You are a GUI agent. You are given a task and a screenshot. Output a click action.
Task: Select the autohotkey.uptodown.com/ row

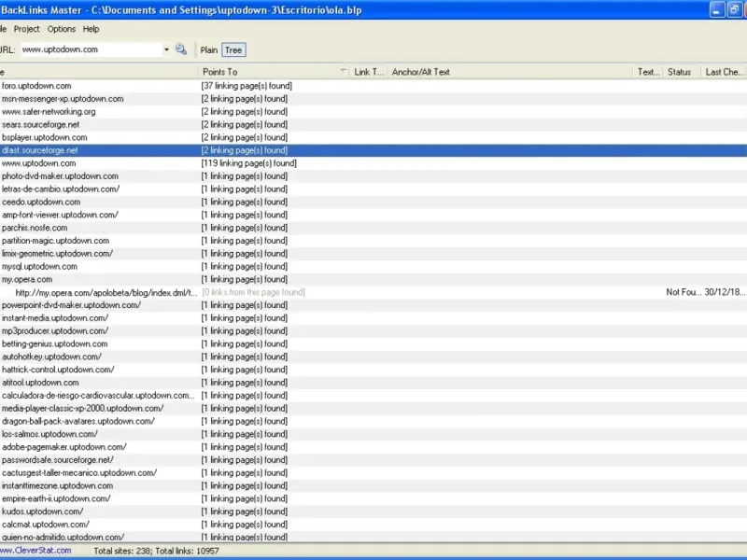[373, 357]
